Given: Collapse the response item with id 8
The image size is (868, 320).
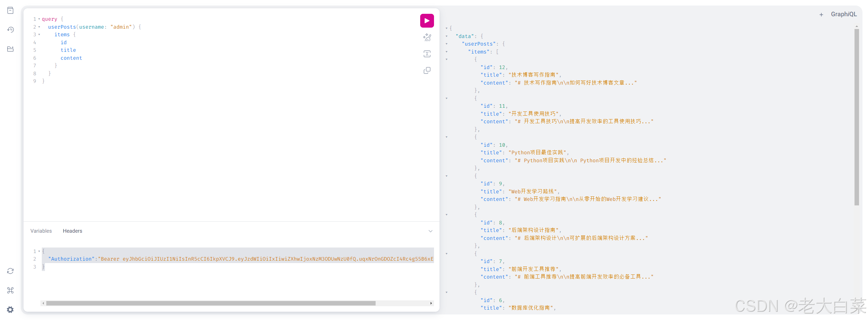Looking at the screenshot, I should coord(446,215).
